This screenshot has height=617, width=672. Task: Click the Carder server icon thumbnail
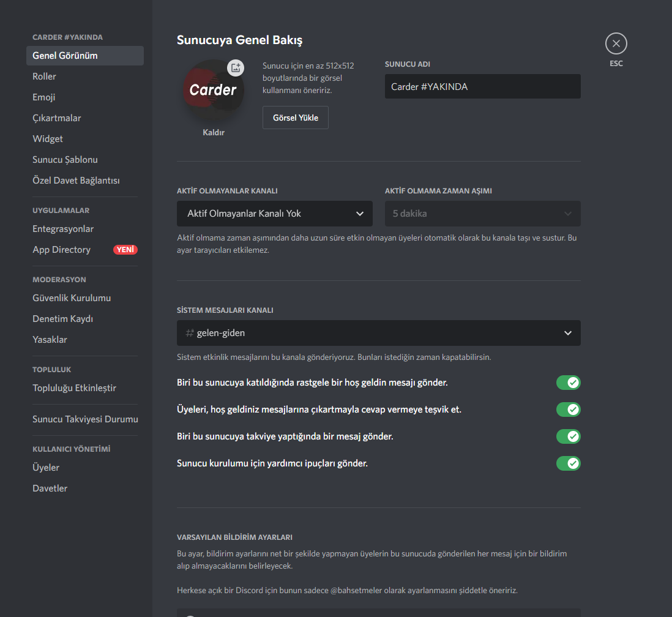pyautogui.click(x=214, y=89)
